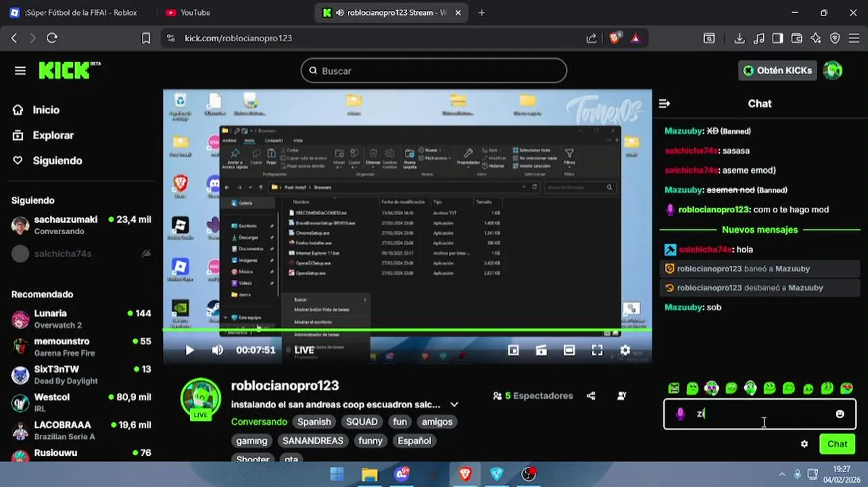The image size is (868, 487).
Task: Click the Conversando category link
Action: click(x=259, y=421)
